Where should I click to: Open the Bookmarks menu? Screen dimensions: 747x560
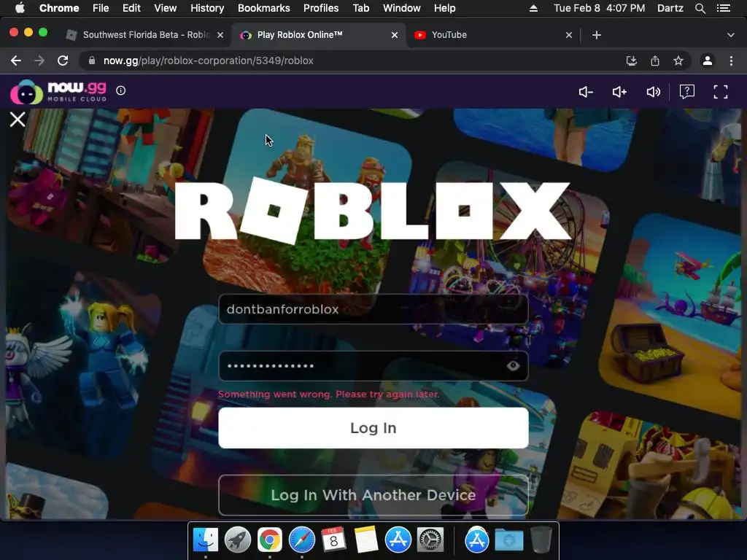pos(263,8)
